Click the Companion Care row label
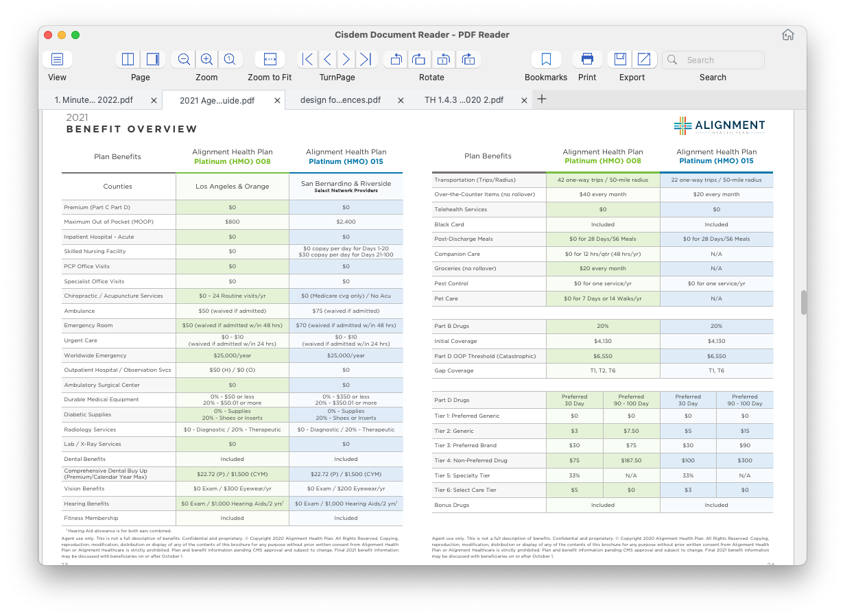This screenshot has width=845, height=616. (457, 254)
